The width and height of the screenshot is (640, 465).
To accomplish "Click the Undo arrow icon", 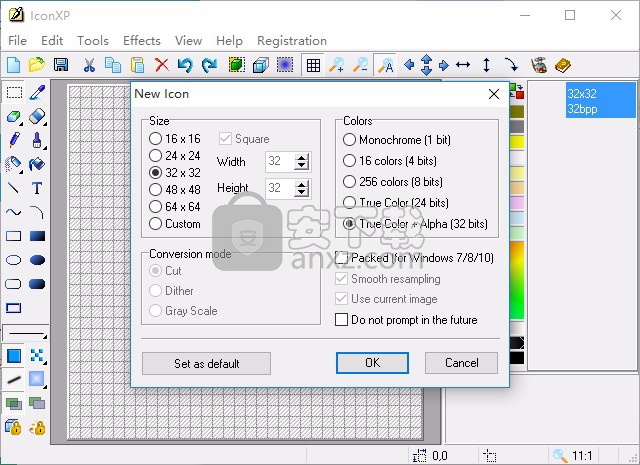I will [185, 65].
